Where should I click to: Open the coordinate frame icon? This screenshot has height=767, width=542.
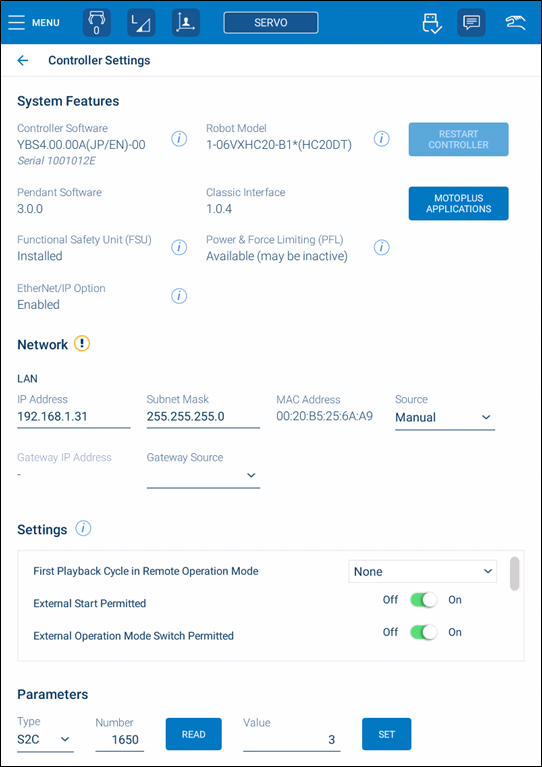(x=186, y=23)
